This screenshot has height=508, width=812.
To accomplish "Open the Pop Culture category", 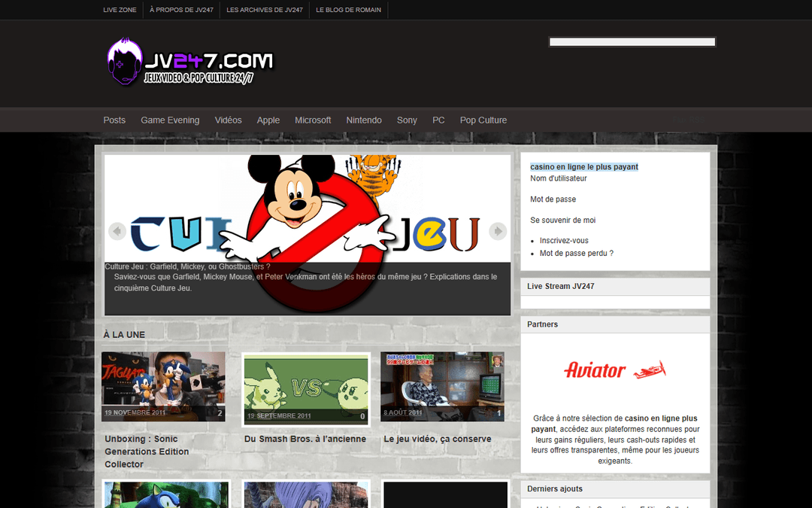I will [483, 120].
